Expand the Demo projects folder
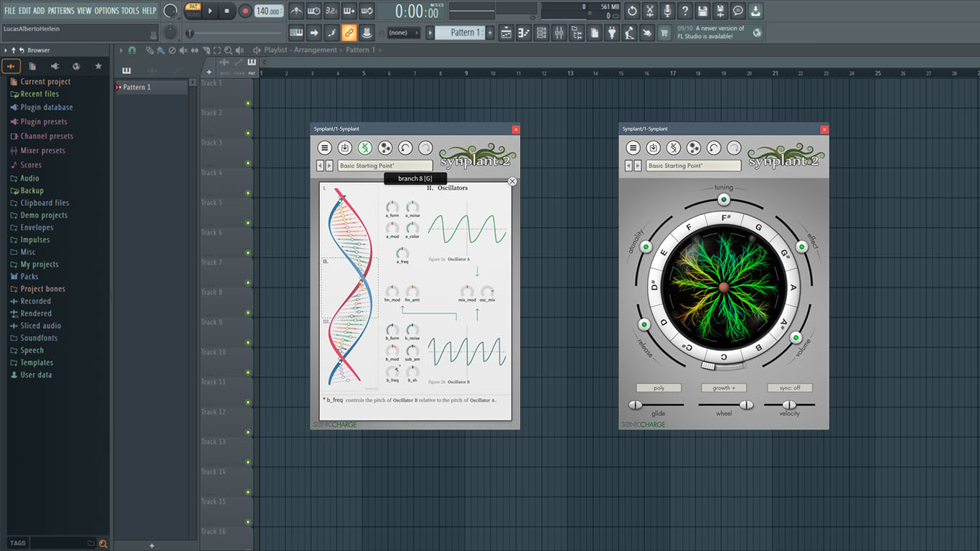 (43, 215)
